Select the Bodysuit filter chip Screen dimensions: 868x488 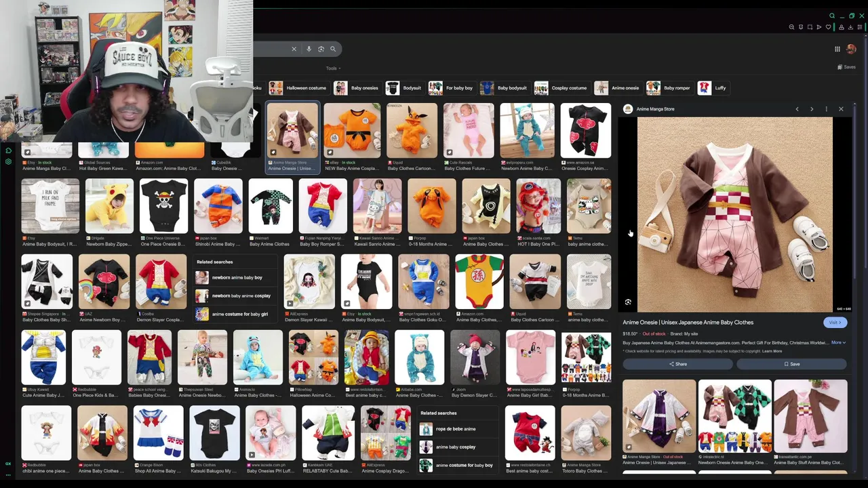pos(404,88)
